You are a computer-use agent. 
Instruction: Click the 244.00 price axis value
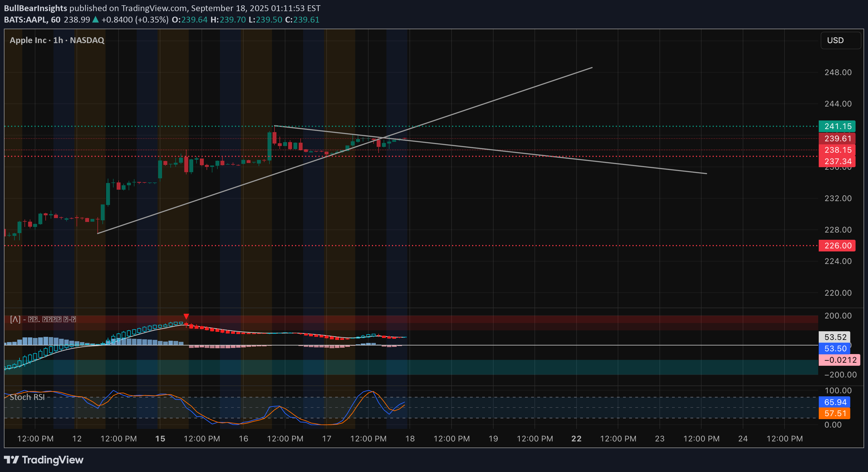point(838,104)
